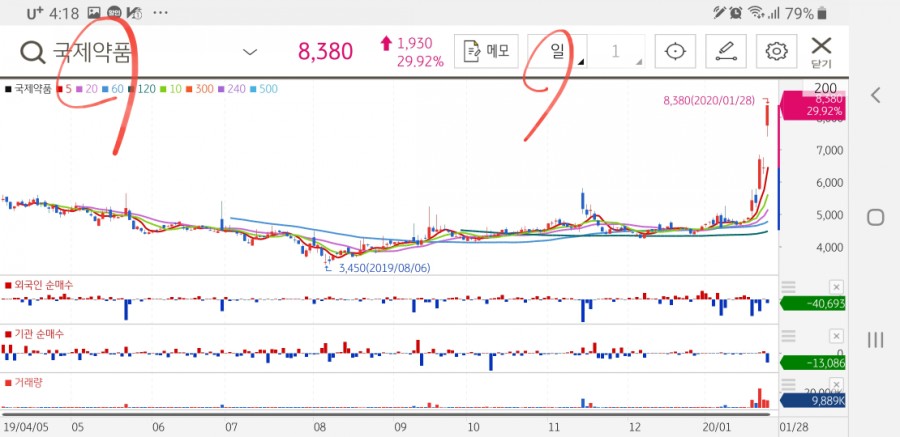Tap the 외국인 순매수 indicator label

(39, 285)
